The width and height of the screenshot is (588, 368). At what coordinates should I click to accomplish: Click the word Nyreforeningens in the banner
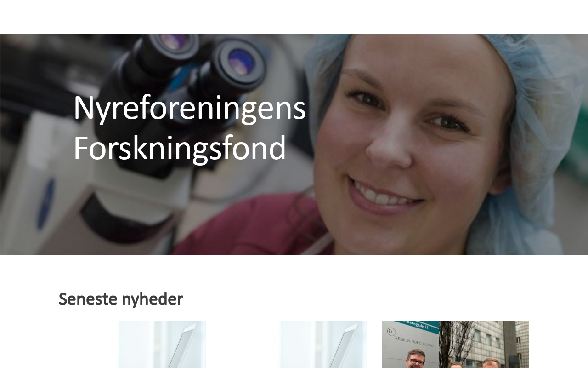(x=189, y=108)
